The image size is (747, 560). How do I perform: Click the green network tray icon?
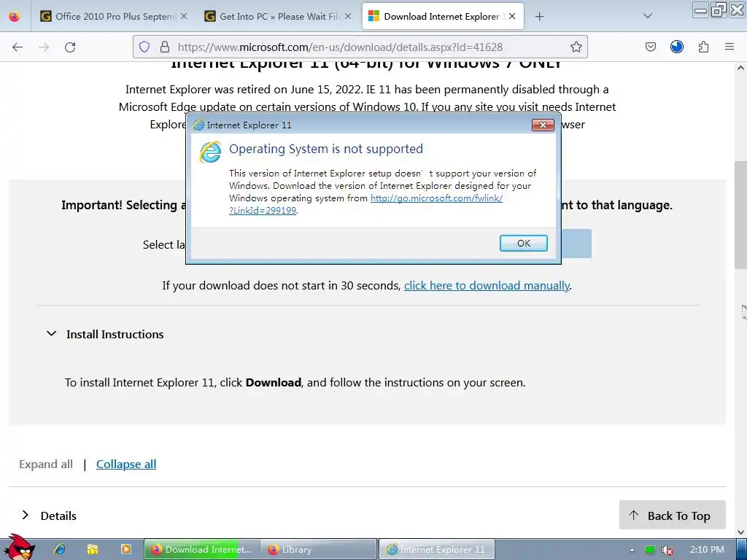tap(650, 550)
